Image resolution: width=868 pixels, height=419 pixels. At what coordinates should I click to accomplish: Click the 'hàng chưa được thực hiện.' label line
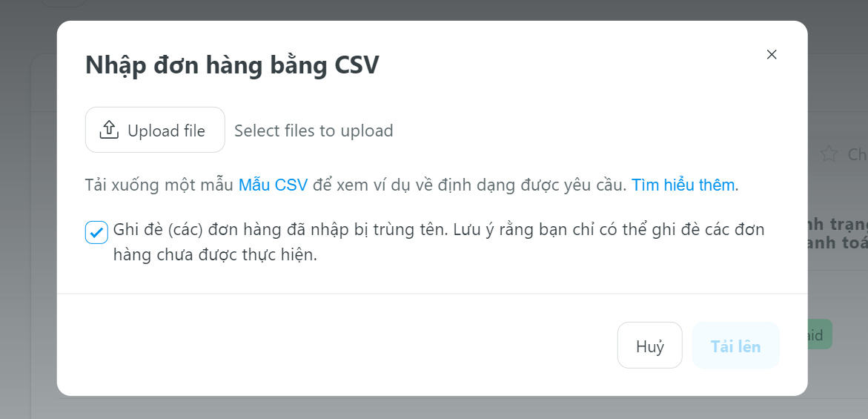coord(215,254)
